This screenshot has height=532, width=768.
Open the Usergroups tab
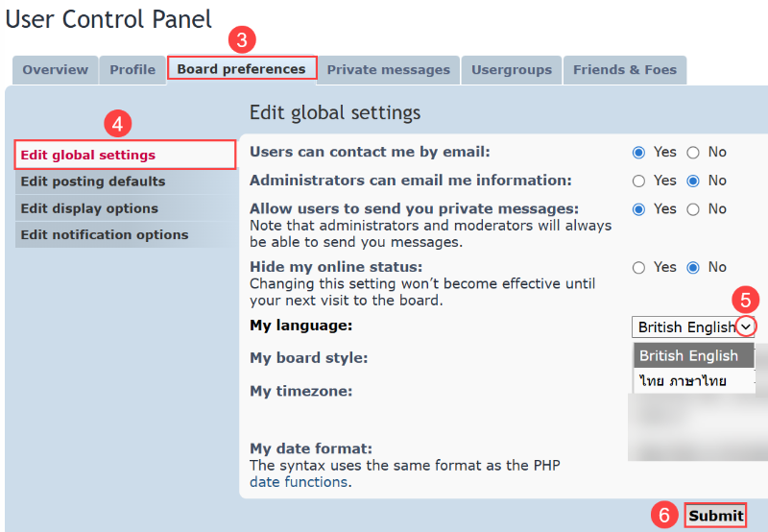point(511,70)
